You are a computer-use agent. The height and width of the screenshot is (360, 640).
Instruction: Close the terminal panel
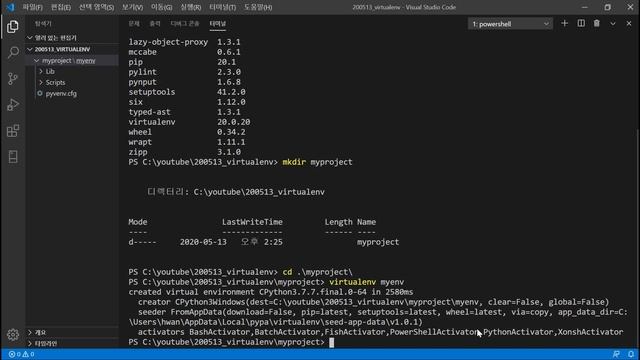(x=629, y=24)
